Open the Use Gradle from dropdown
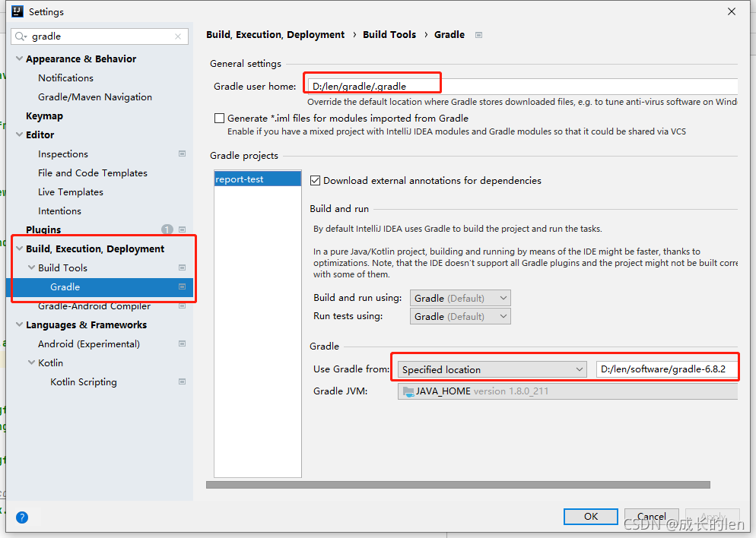The image size is (756, 538). [x=492, y=369]
